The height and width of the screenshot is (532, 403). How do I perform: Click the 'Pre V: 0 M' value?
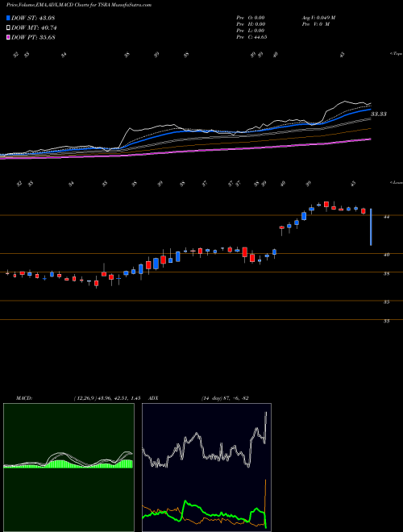click(x=316, y=24)
